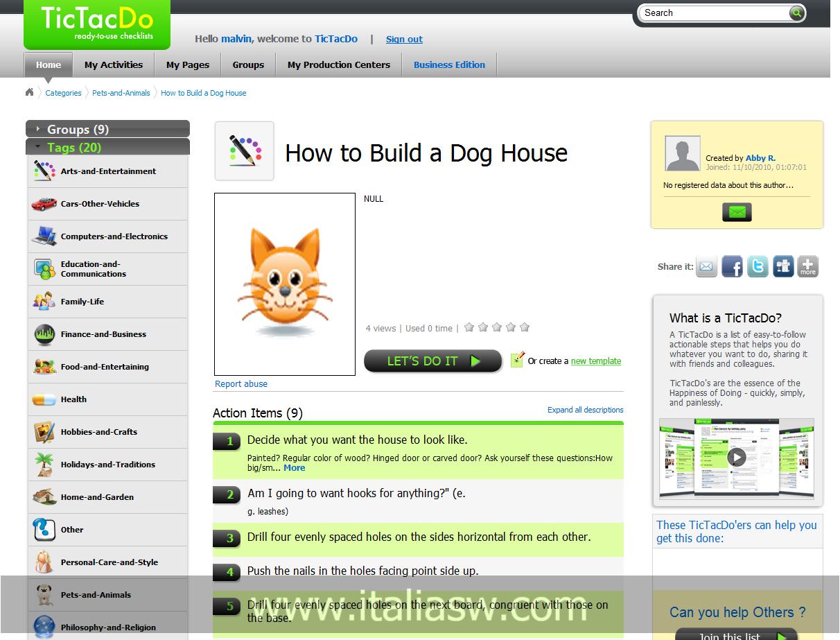Play the TicTacDo intro video
The width and height of the screenshot is (840, 640).
point(737,458)
